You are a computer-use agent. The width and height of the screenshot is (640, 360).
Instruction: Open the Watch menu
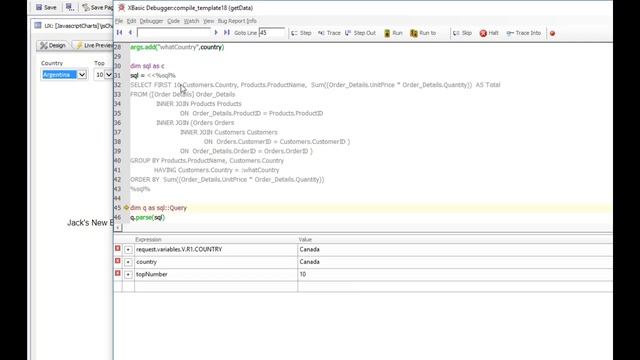point(191,21)
